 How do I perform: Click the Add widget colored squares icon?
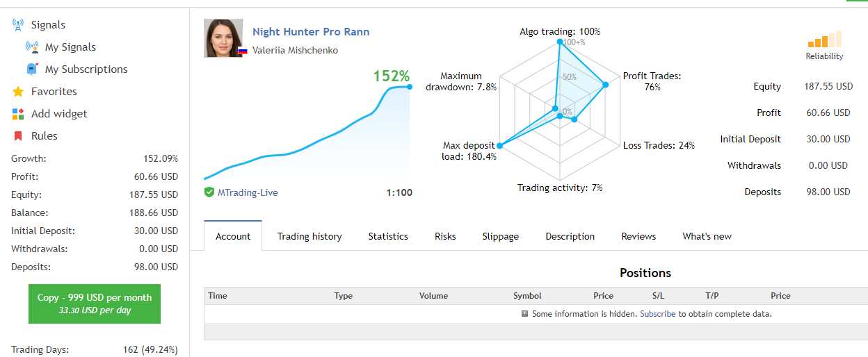[18, 114]
